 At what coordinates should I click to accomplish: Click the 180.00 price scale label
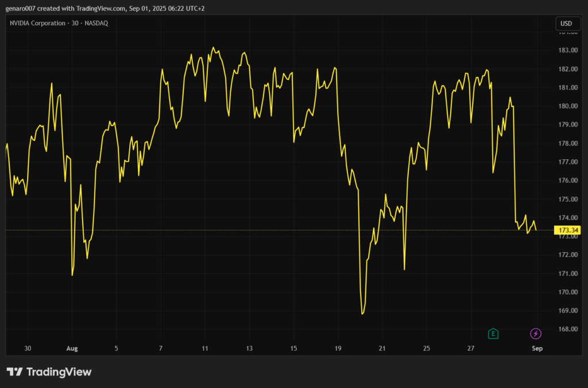click(568, 106)
